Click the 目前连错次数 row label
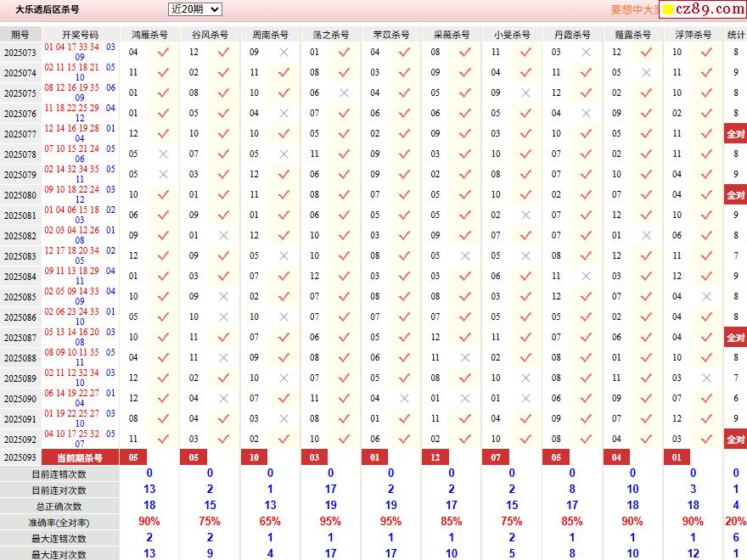 click(59, 474)
